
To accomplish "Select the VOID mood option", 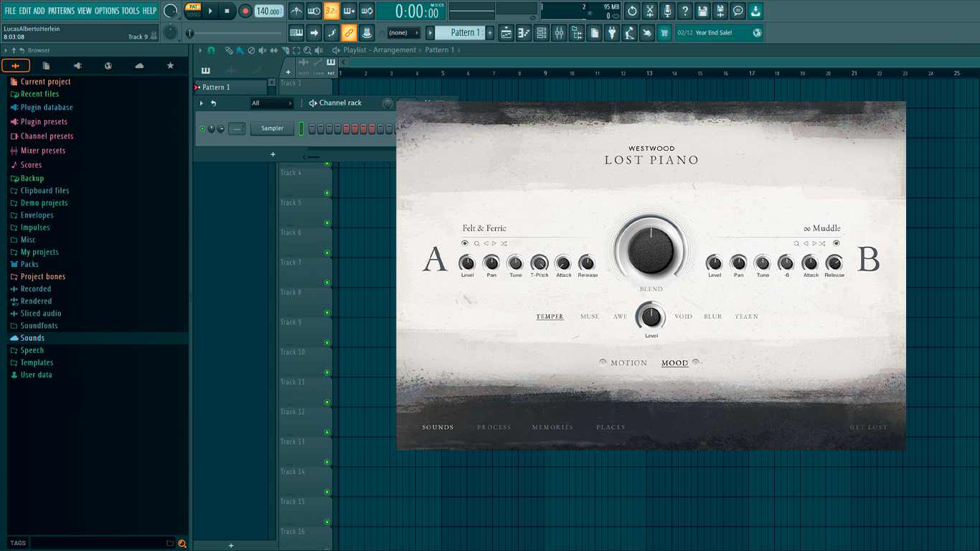I will click(684, 316).
